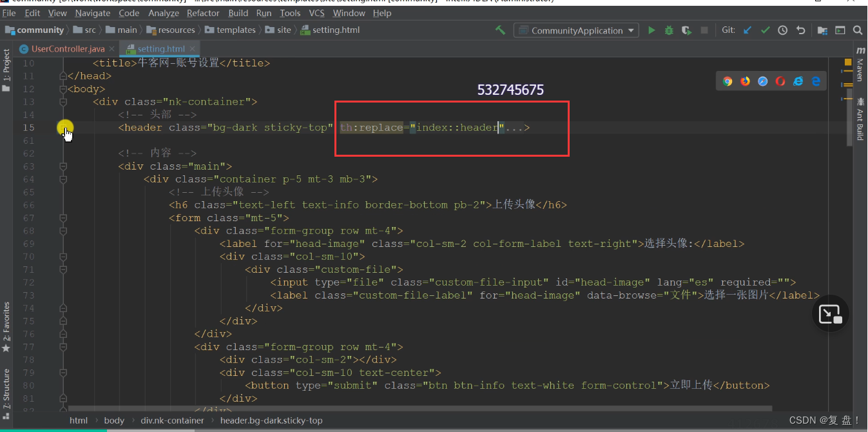Collapse the body tag fold at line 12

[63, 89]
